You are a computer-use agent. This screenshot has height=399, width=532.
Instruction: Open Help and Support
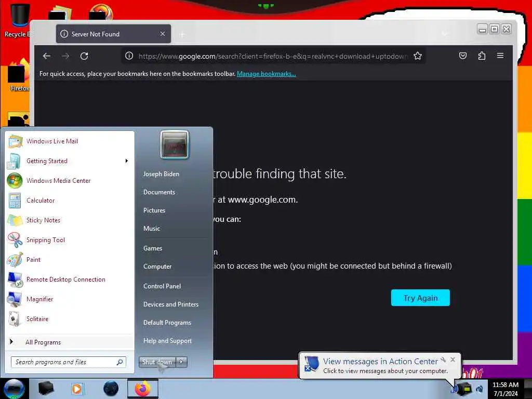point(168,341)
